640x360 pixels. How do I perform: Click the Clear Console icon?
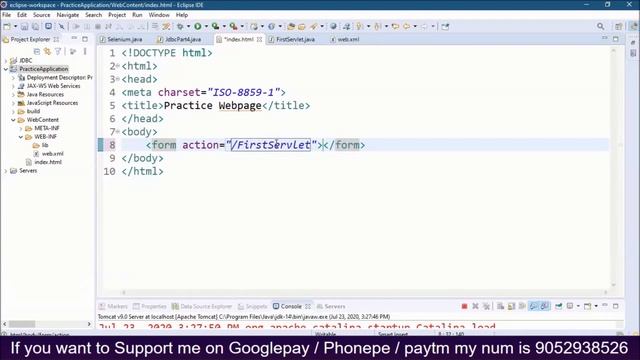500,306
